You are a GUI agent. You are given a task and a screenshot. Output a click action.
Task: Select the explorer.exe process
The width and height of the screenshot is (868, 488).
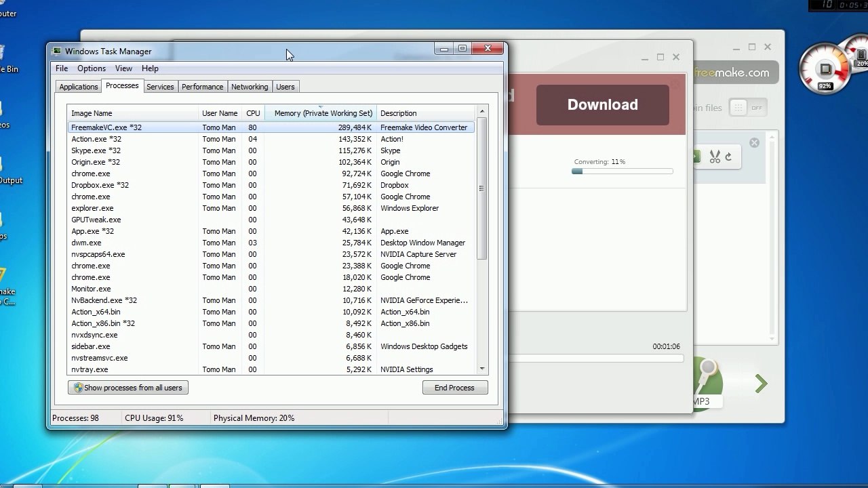(271, 208)
